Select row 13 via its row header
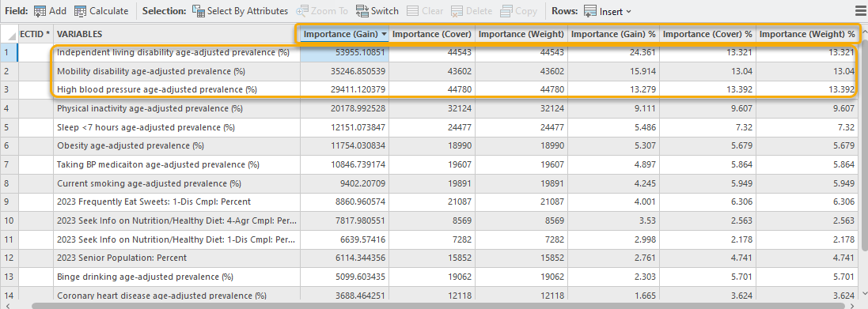This screenshot has height=309, width=868. coord(9,277)
